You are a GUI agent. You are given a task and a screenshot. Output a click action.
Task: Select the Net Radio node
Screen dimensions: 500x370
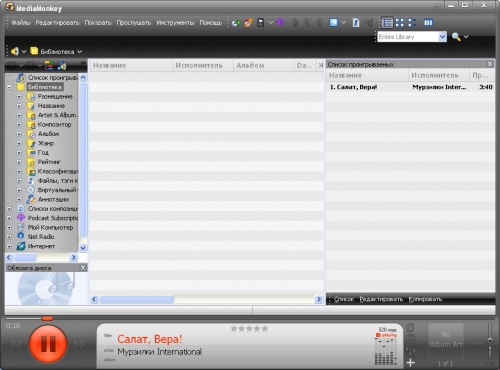click(x=41, y=237)
